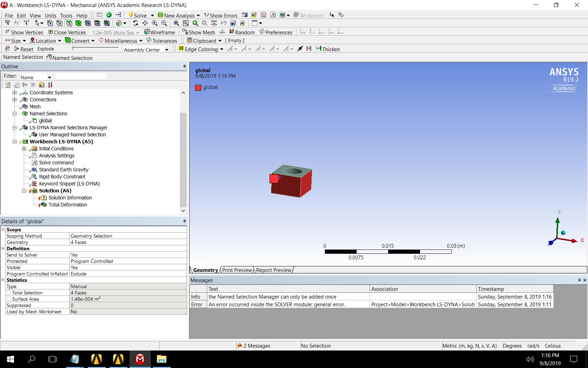588x368 pixels.
Task: Open the Assembly Center dropdown
Action: click(x=167, y=50)
